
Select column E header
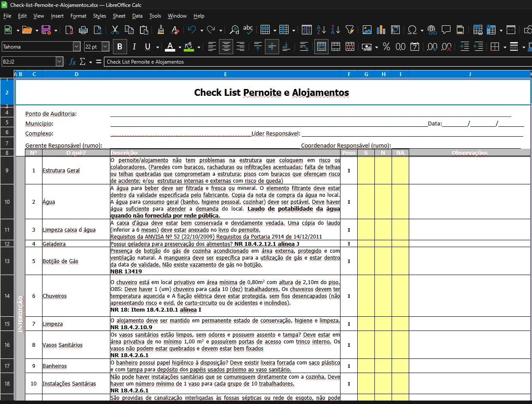pyautogui.click(x=225, y=74)
